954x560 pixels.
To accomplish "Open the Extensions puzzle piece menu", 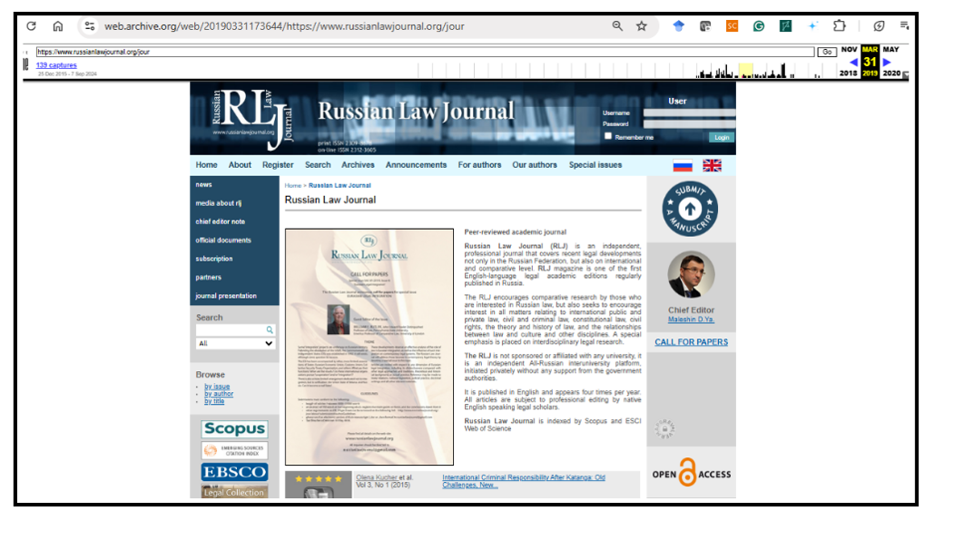I will pos(839,26).
